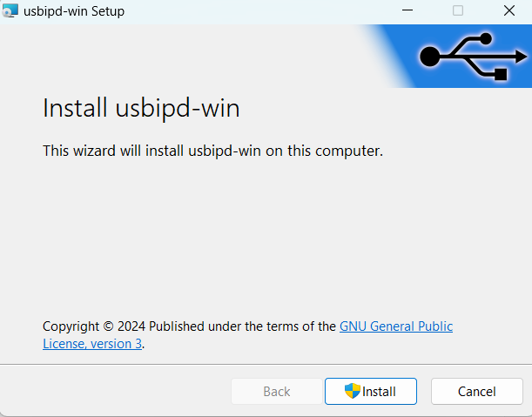Follow the "License, version 3" link text
This screenshot has height=417, width=532.
tap(91, 344)
